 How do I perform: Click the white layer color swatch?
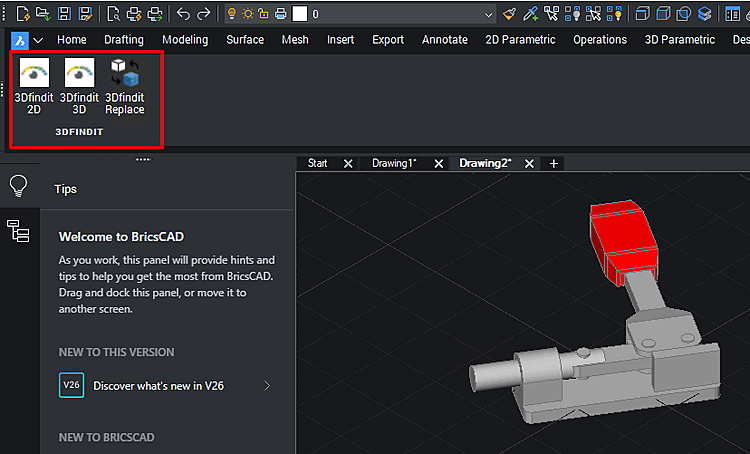299,14
